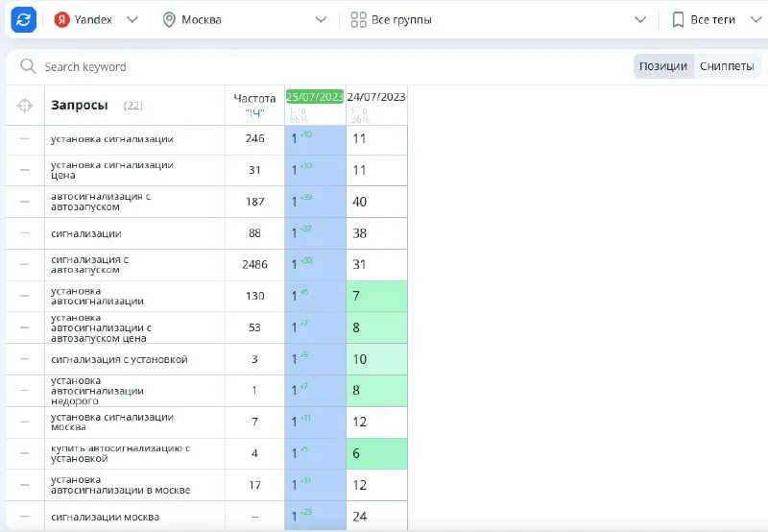Click the light green position cell showing 10
768x532 pixels.
376,359
